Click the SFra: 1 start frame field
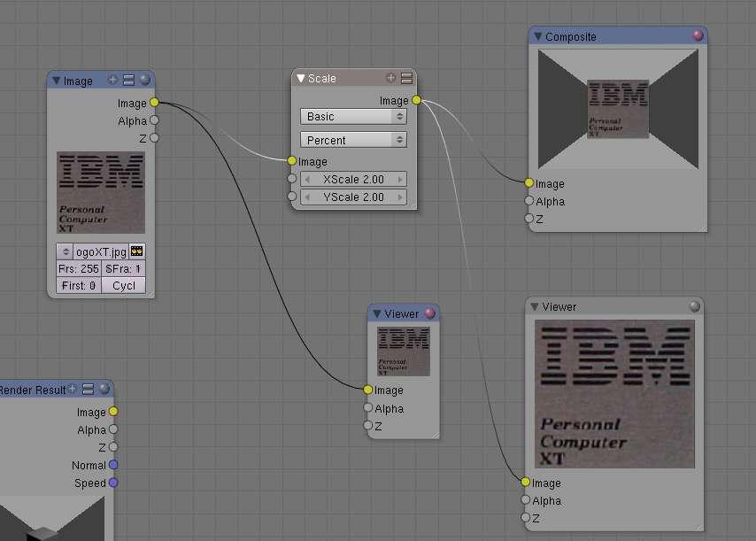756x541 pixels. point(123,268)
